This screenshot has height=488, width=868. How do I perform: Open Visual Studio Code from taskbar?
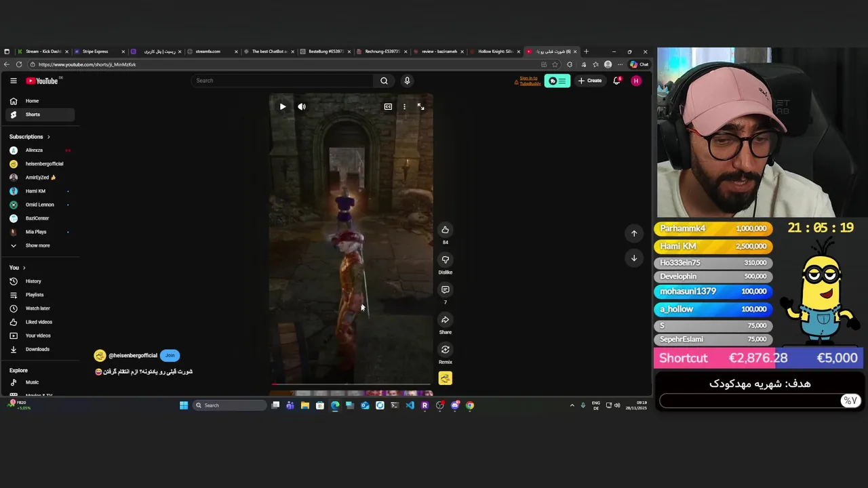click(410, 405)
